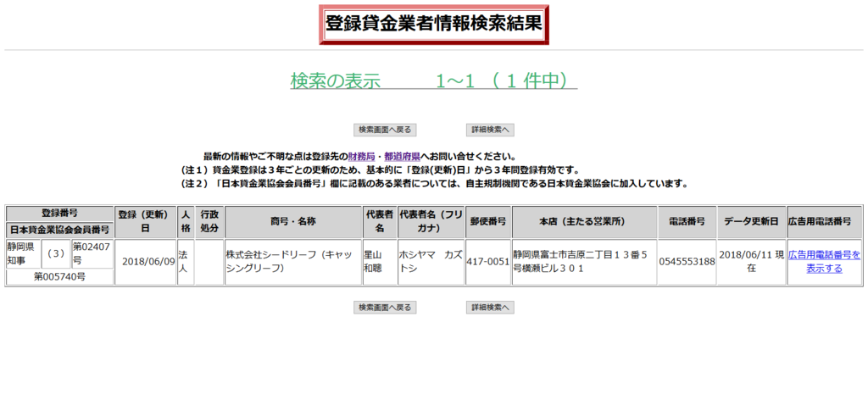This screenshot has width=868, height=411.
Task: Click the 行政処分 column header
Action: coord(209,222)
